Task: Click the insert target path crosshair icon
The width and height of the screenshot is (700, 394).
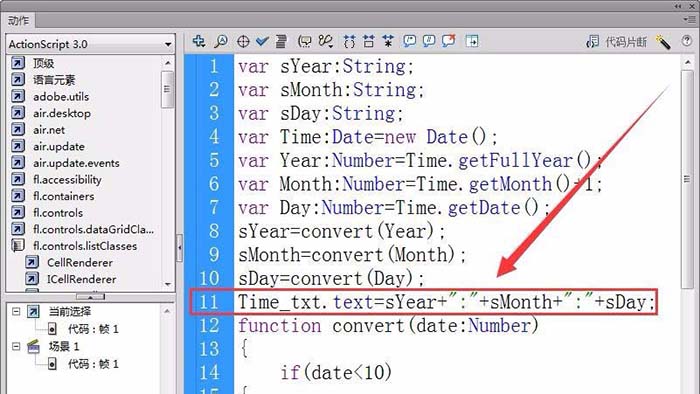Action: click(x=243, y=41)
